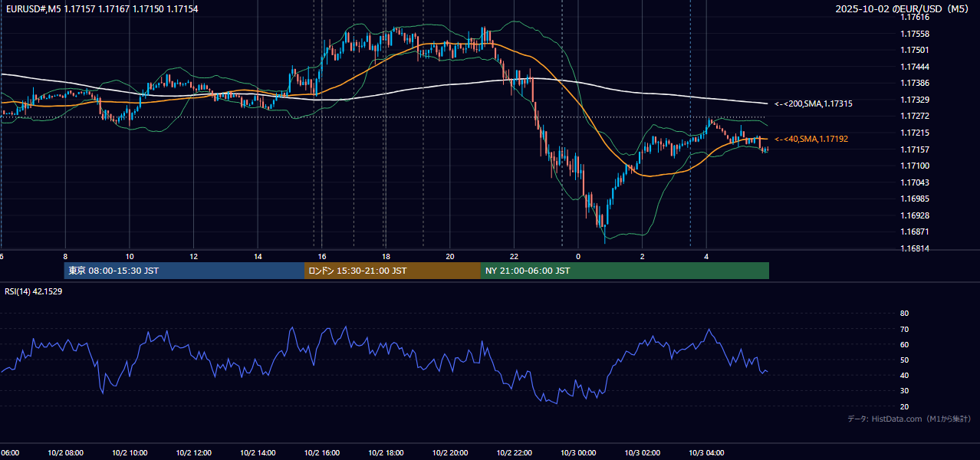This screenshot has height=460, width=980.
Task: Click price axis label 1.16928
Action: [x=915, y=215]
